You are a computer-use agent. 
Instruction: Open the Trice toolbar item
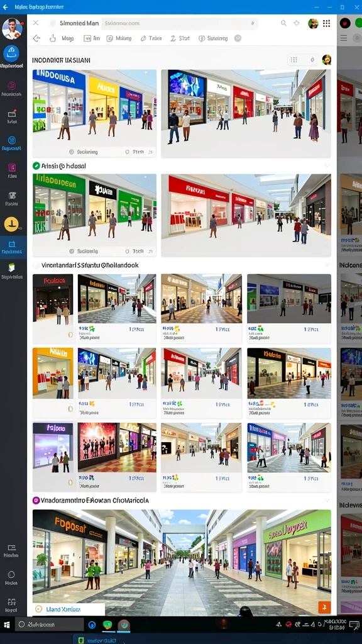151,38
